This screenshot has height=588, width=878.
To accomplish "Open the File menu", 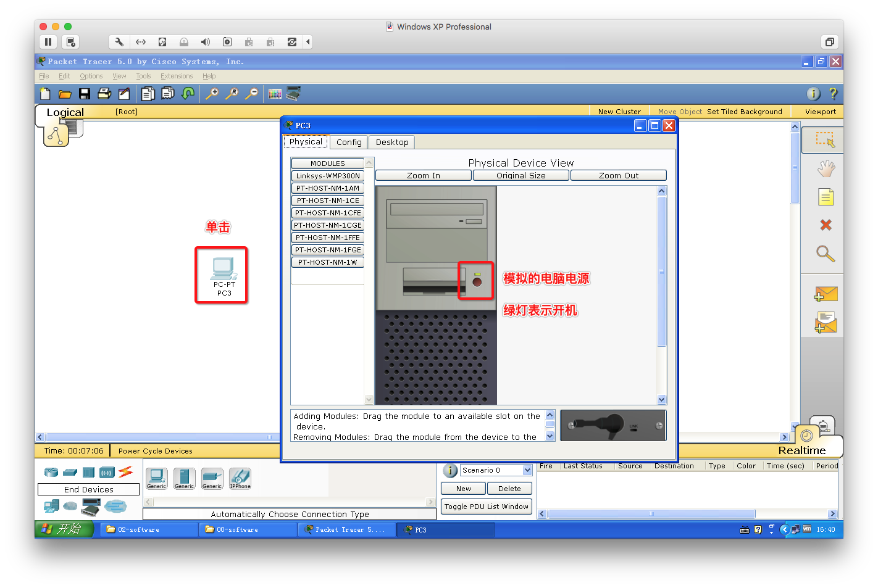I will [x=44, y=76].
